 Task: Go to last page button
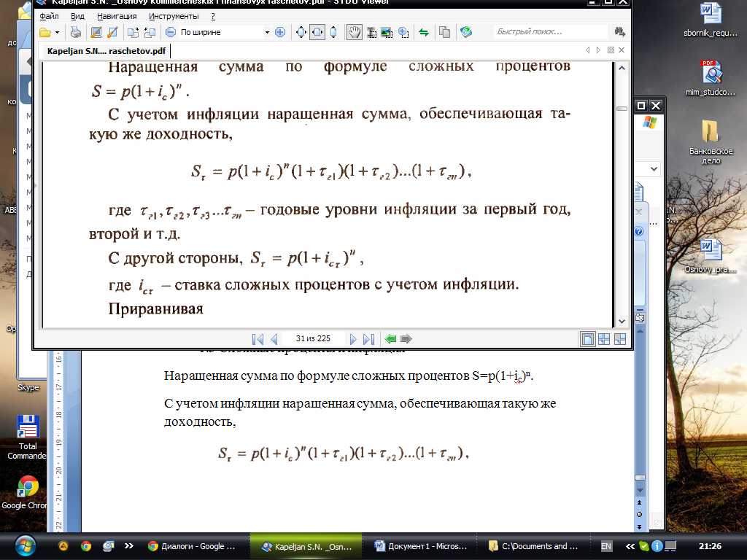(368, 339)
